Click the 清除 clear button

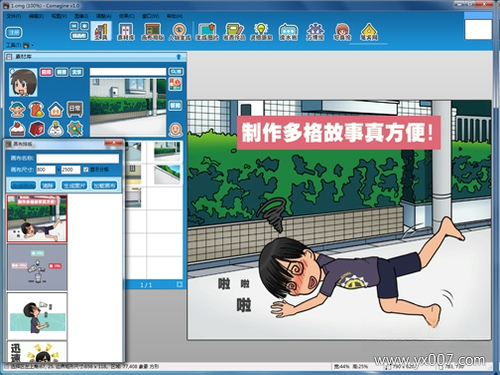[x=48, y=185]
